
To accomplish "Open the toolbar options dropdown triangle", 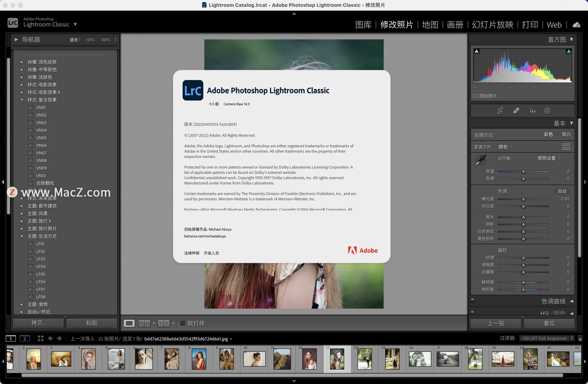I will (461, 323).
